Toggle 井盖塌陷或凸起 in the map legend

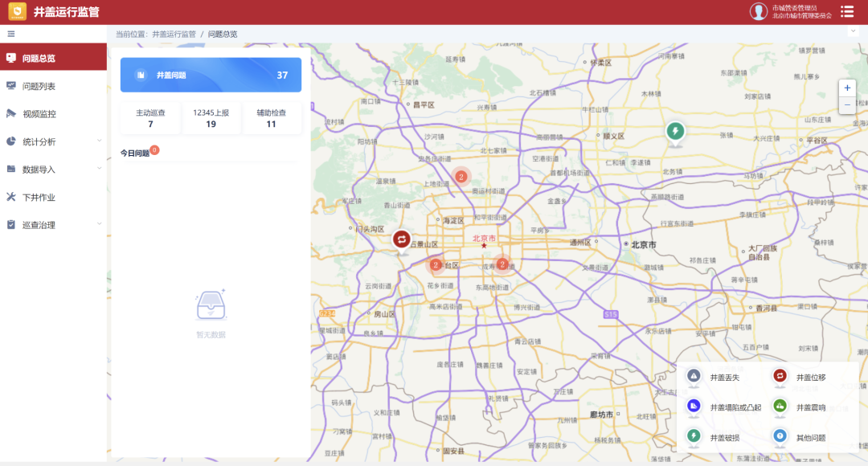724,407
